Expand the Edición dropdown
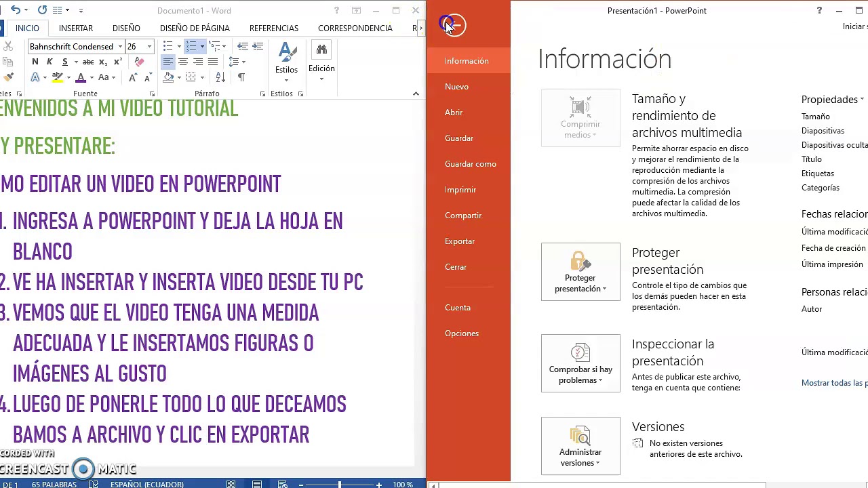Viewport: 868px width, 488px height. 321,62
